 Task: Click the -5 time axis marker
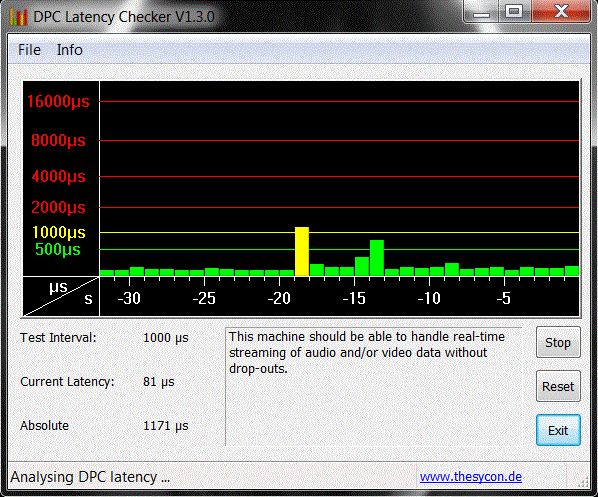click(503, 298)
